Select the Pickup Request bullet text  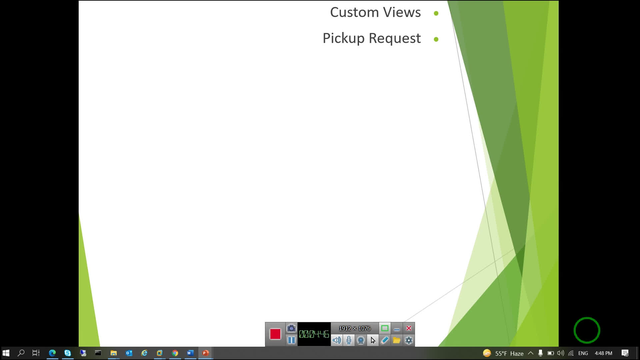[371, 38]
